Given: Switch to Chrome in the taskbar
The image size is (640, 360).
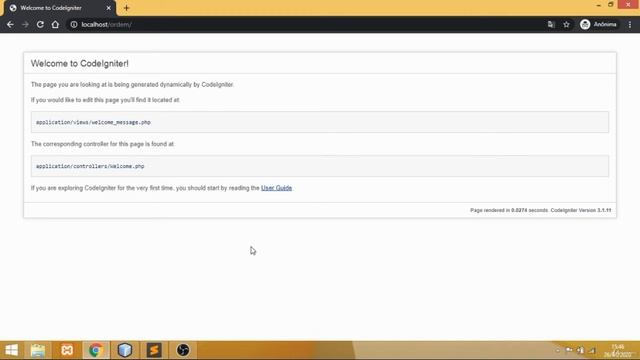Looking at the screenshot, I should point(96,350).
